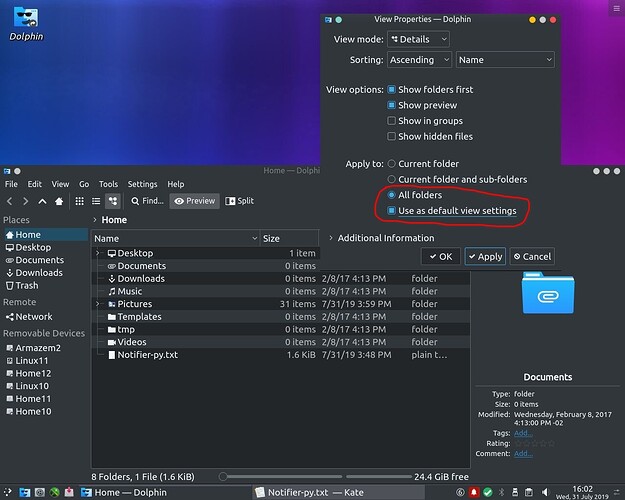Viewport: 625px width, 500px height.
Task: Tick the Show in groups checkbox
Action: [392, 121]
